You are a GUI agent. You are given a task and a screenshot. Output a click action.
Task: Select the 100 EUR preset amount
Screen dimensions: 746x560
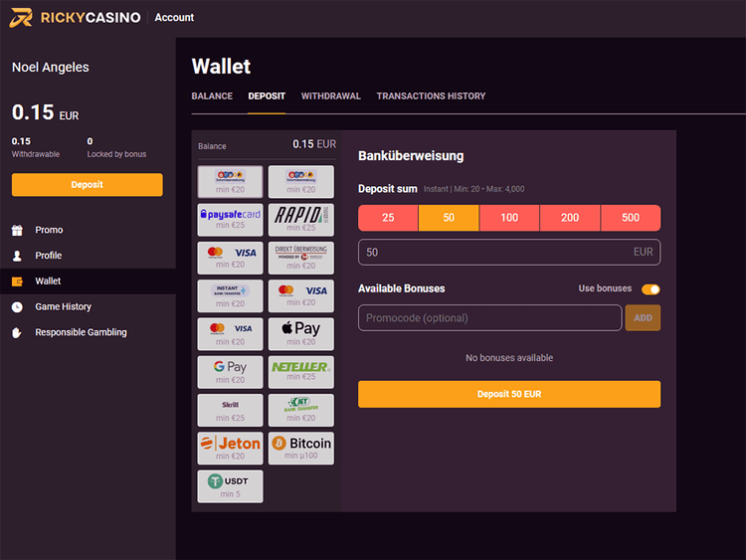tap(509, 218)
